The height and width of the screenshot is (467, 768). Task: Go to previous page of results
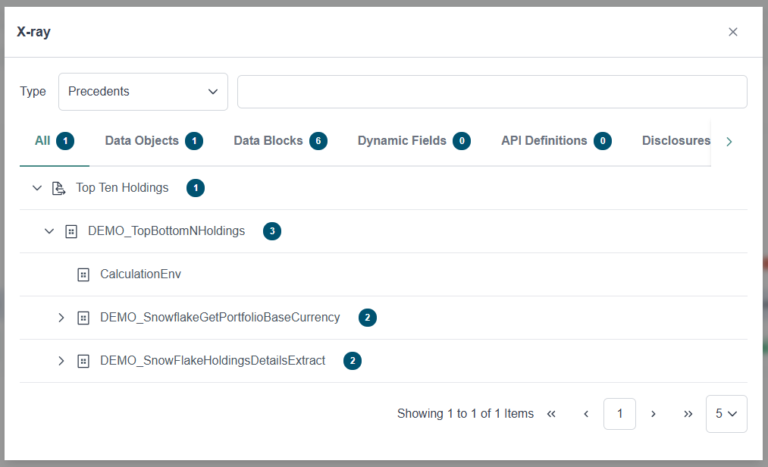tap(586, 414)
